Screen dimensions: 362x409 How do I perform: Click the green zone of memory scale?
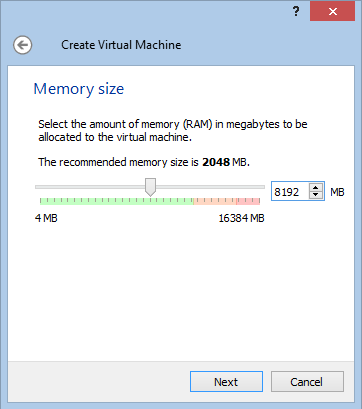point(117,201)
